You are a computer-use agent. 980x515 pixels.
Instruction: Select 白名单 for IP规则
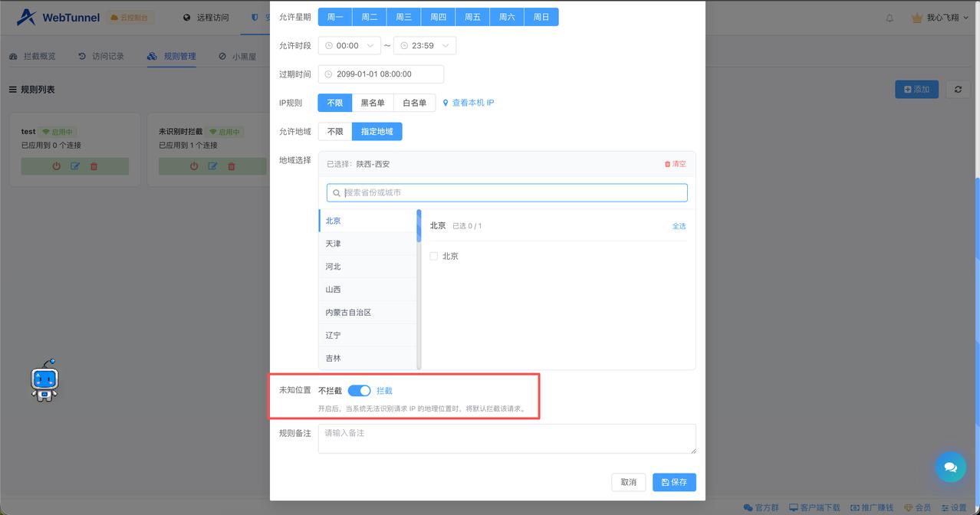pos(415,103)
